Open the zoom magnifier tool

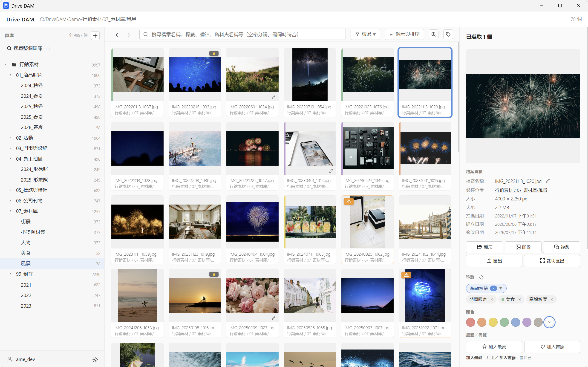tap(434, 35)
